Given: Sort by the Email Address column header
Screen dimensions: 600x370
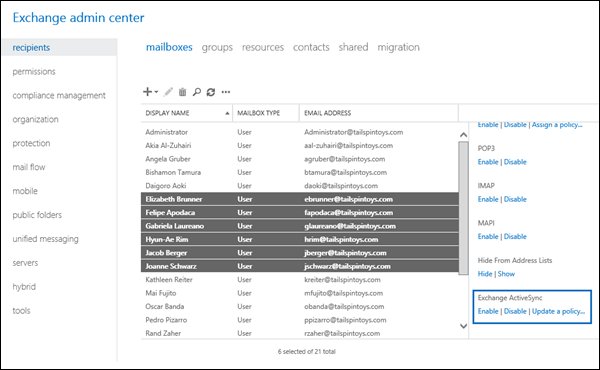Looking at the screenshot, I should (379, 113).
